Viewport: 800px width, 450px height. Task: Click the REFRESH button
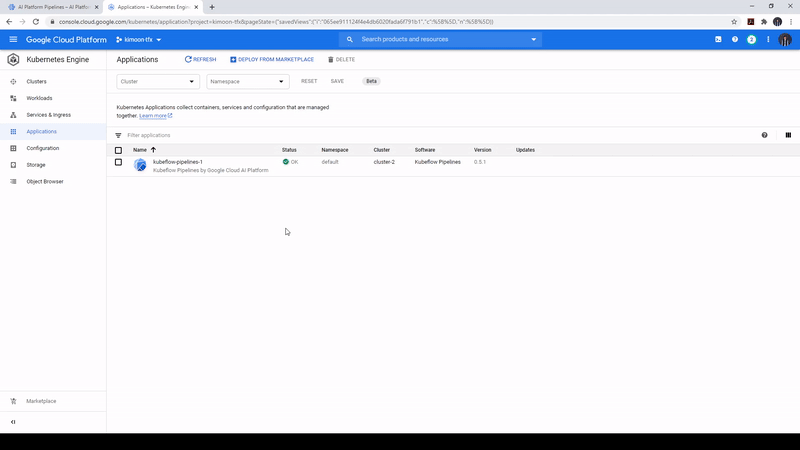pos(201,60)
